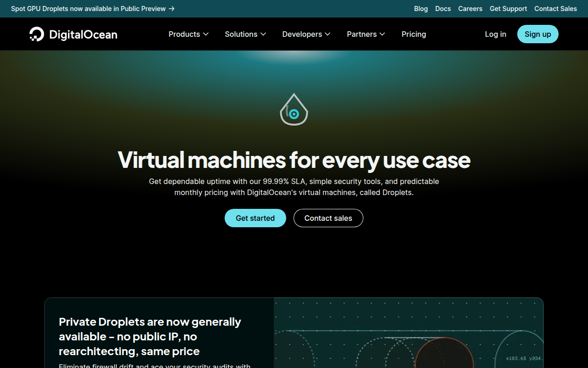The width and height of the screenshot is (588, 368).
Task: Open the Contact Sales top link
Action: click(555, 9)
